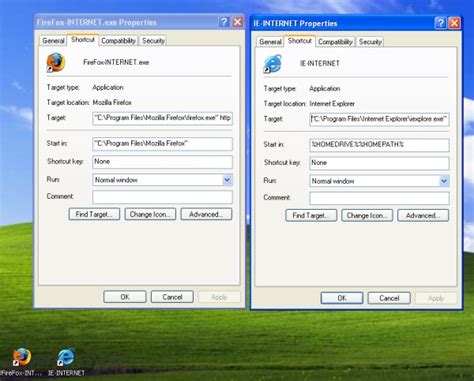Open Compatibility tab in IE-INTERNET Properties
Screen dimensions: 474x381
click(x=335, y=42)
